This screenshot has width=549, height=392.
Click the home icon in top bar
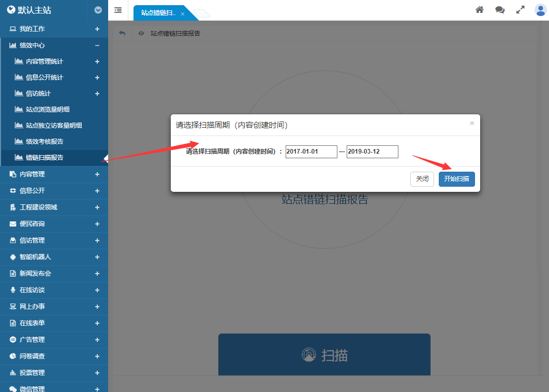[x=480, y=10]
